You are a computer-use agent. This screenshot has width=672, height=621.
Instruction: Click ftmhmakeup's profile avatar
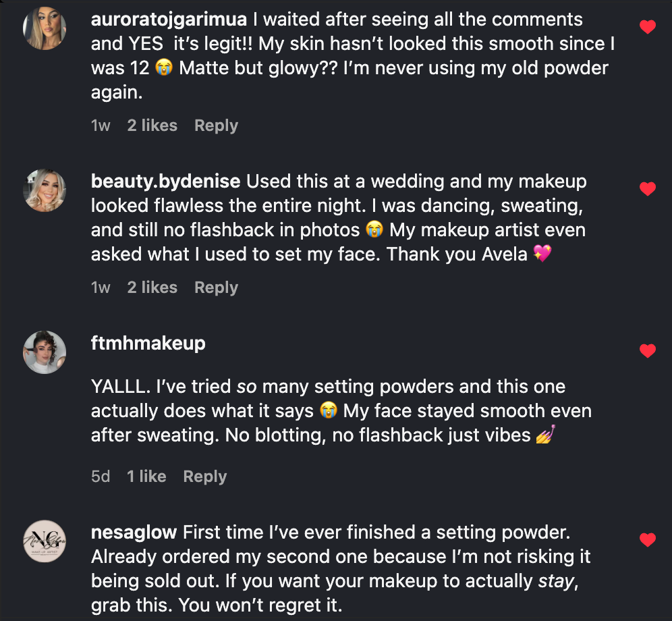coord(45,352)
